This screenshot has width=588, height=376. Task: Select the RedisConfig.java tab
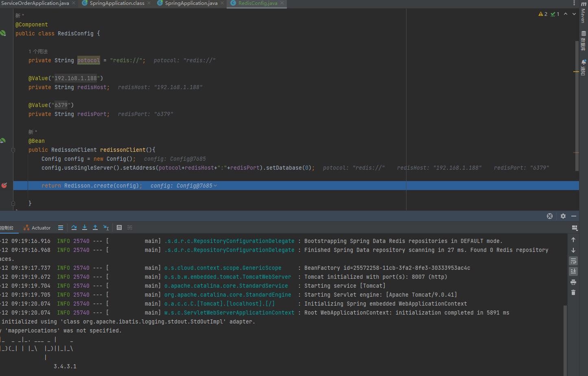click(258, 3)
